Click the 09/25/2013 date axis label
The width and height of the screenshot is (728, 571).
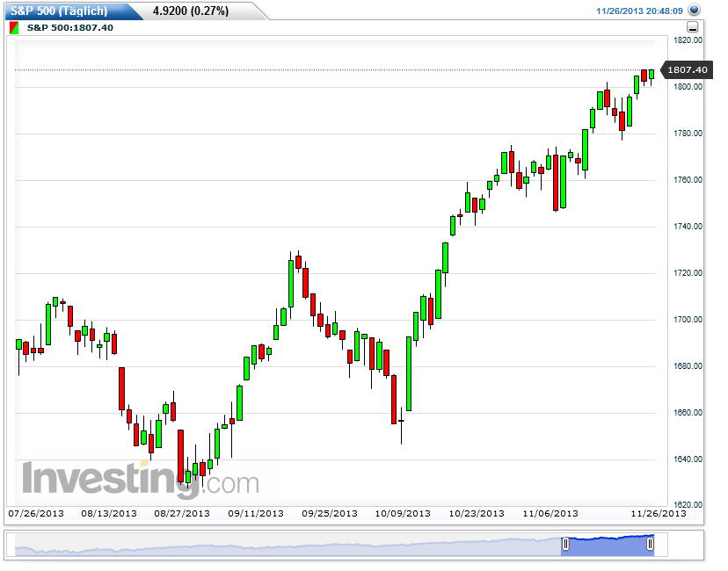pyautogui.click(x=330, y=514)
